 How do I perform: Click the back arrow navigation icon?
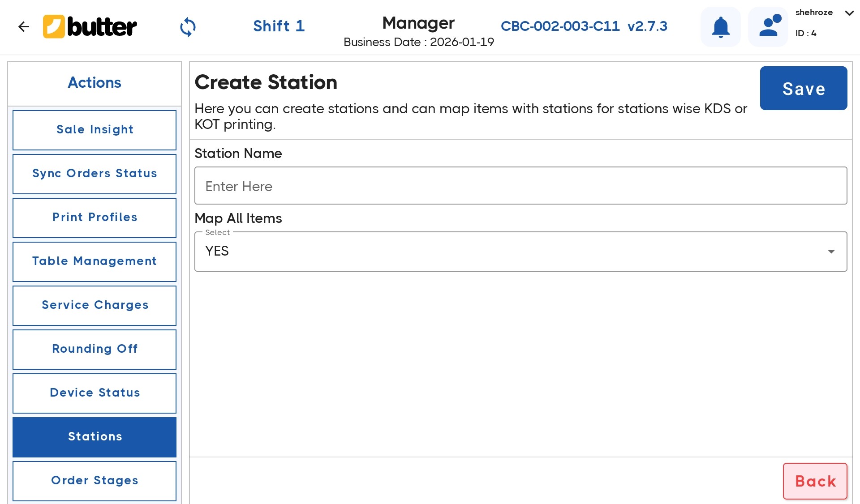[24, 27]
